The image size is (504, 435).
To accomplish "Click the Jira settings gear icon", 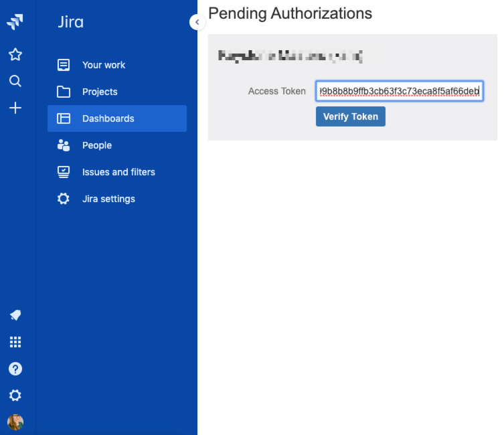I will click(x=64, y=199).
